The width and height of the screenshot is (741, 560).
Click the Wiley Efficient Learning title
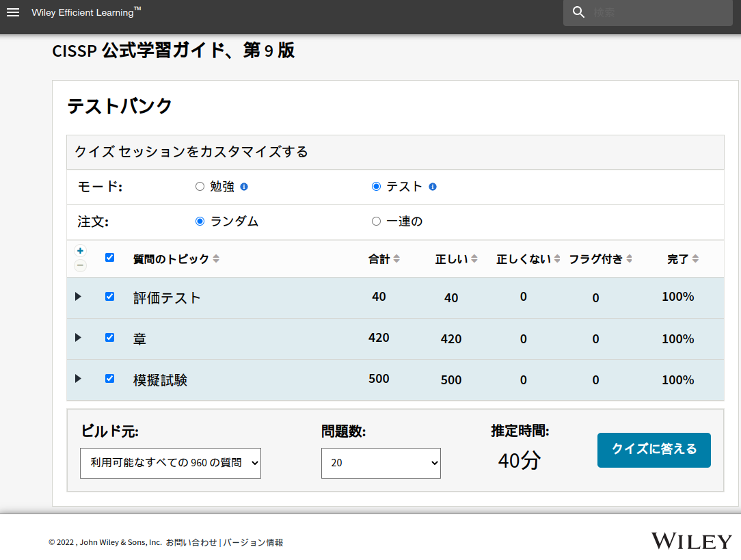click(86, 12)
